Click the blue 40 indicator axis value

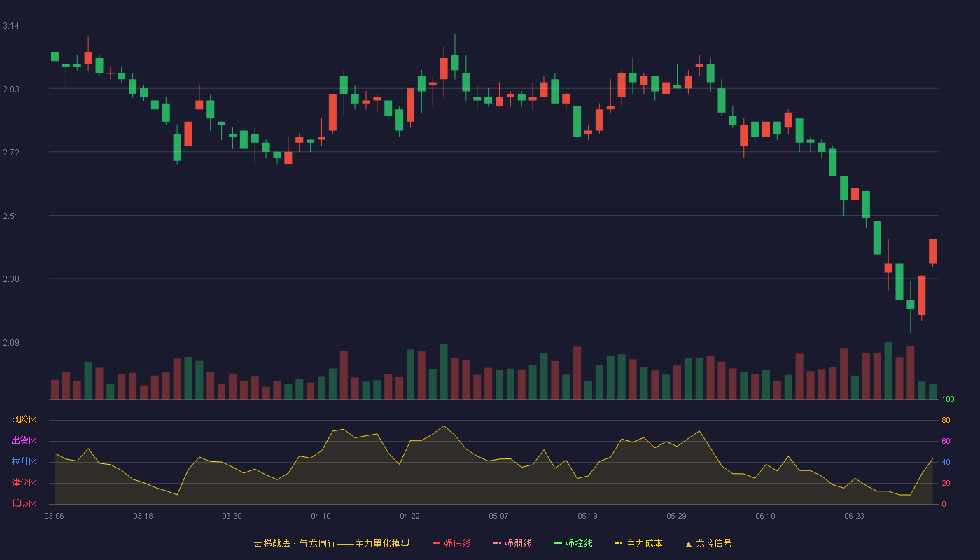point(946,463)
